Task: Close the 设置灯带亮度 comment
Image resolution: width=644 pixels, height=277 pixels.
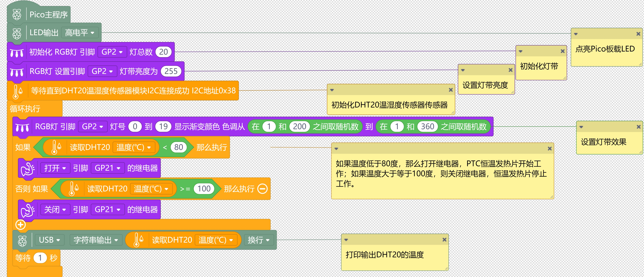Action: pos(511,70)
